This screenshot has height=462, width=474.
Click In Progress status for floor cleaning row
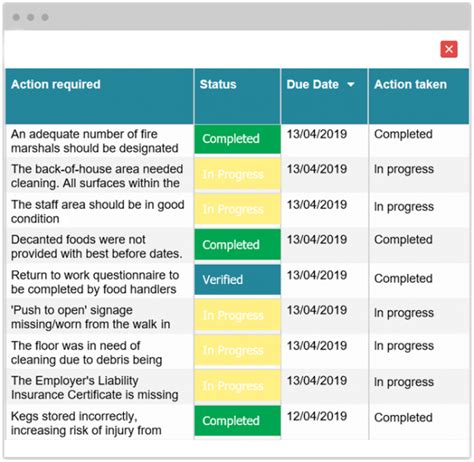[x=237, y=350]
